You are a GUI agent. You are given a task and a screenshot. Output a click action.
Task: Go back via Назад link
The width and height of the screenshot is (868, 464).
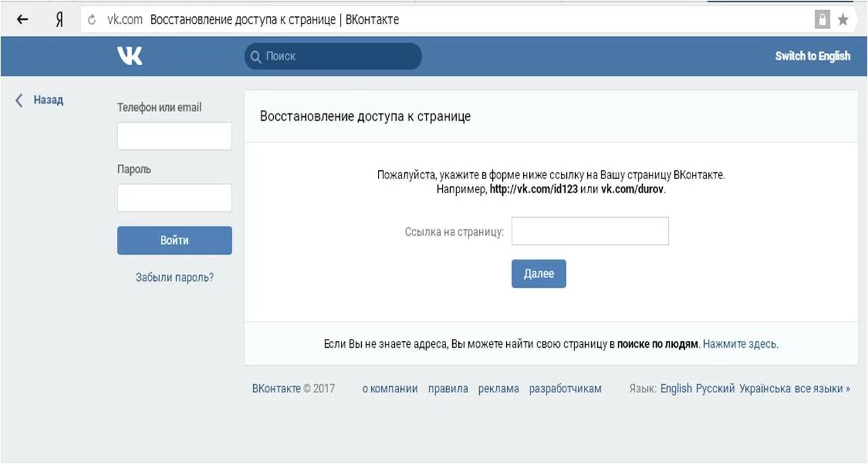click(49, 100)
